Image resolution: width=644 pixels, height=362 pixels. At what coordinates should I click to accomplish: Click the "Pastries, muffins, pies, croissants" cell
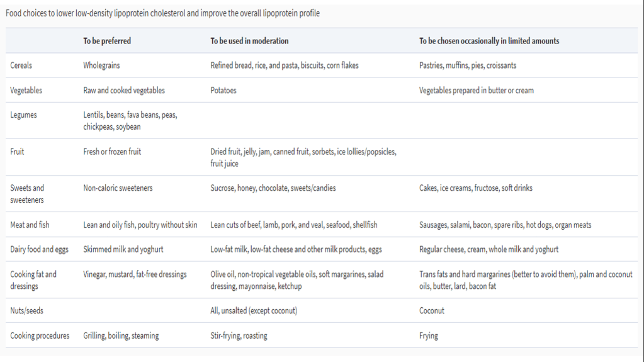(x=468, y=65)
